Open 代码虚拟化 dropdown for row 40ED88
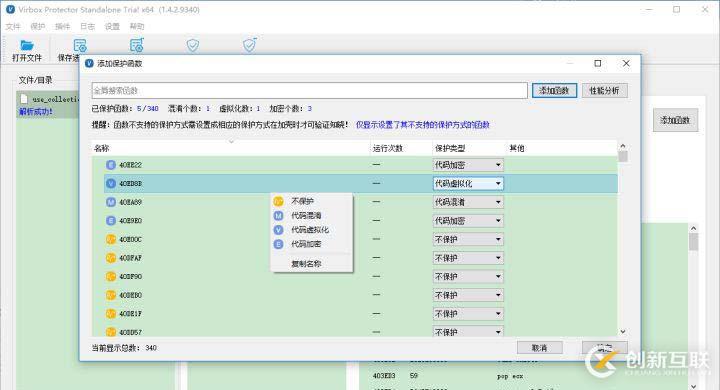 pyautogui.click(x=468, y=183)
